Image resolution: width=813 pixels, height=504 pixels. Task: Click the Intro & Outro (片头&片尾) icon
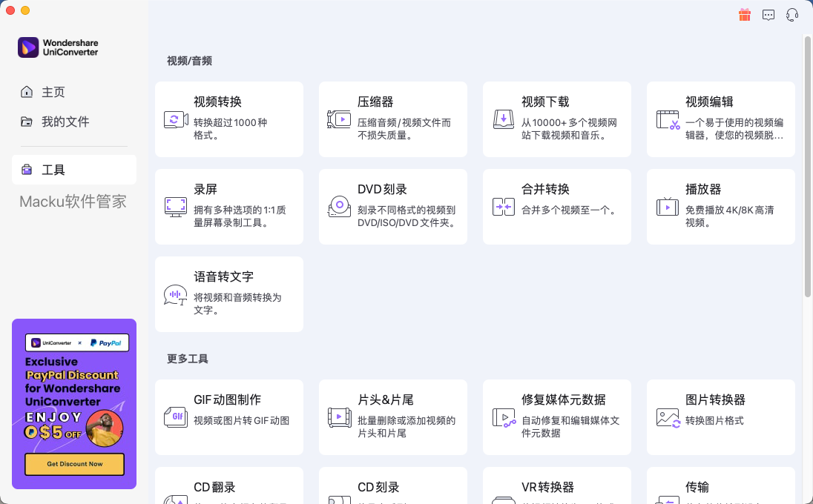[x=339, y=417]
